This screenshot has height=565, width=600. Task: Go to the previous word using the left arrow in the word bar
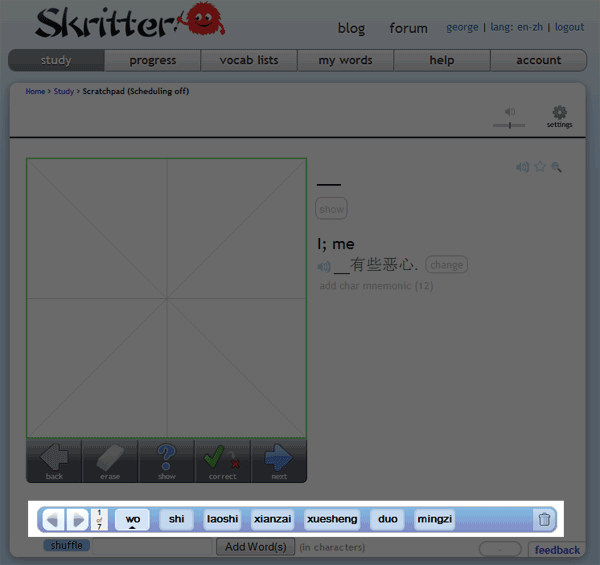pyautogui.click(x=53, y=519)
